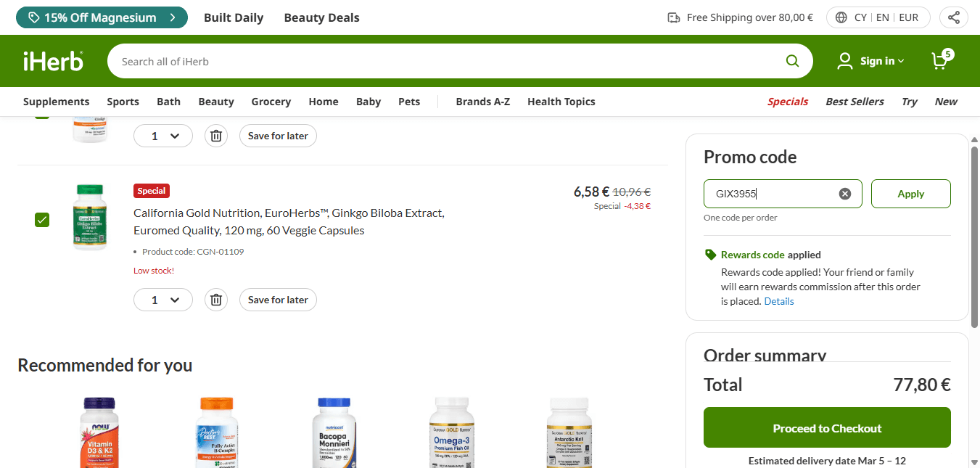Click the share icon in the top bar

(953, 17)
